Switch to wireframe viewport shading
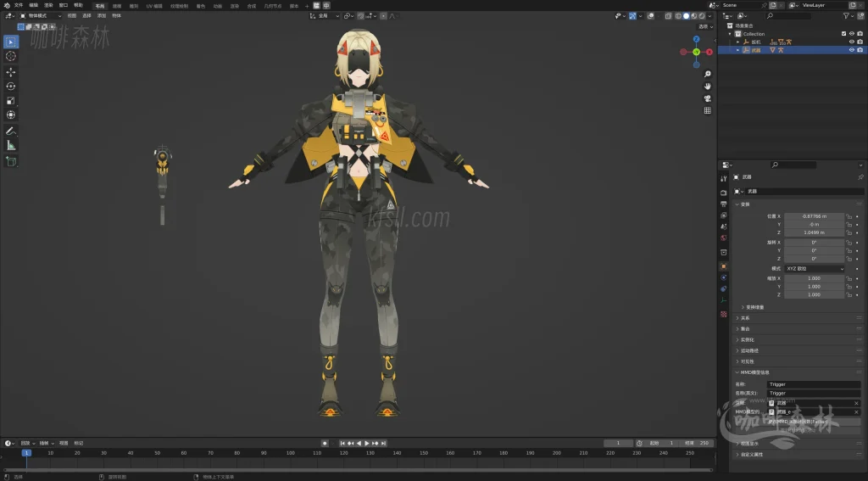868x481 pixels. point(678,16)
